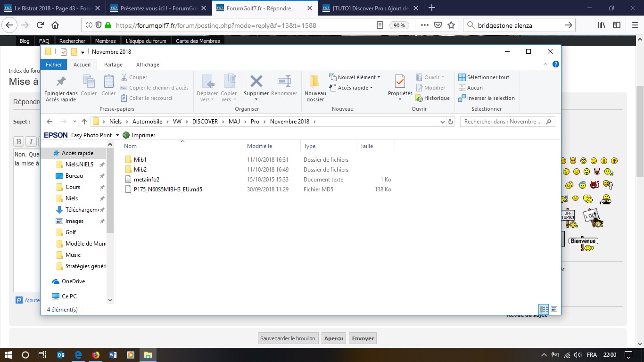Open Téléchargements in the sidebar
Screen dimensions: 644x362
[82, 210]
